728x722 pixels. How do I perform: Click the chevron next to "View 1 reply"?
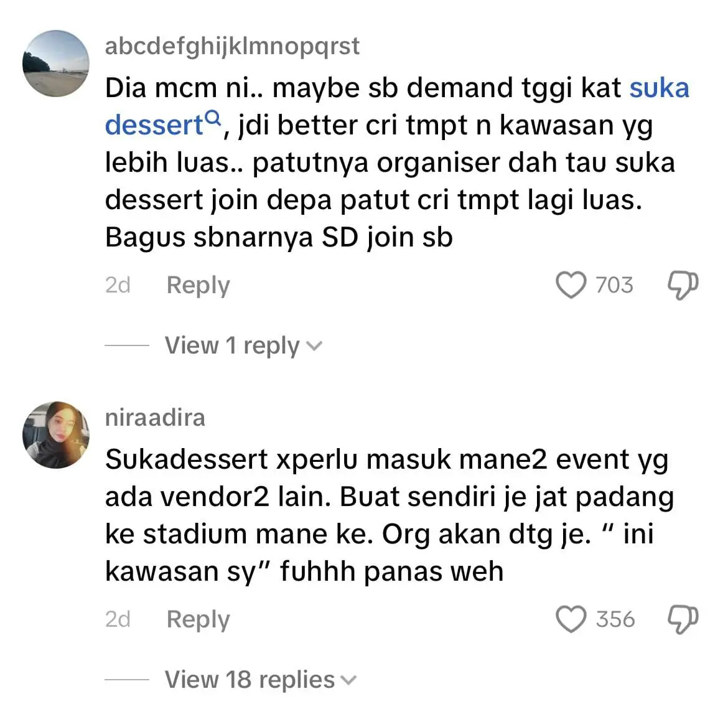point(315,346)
